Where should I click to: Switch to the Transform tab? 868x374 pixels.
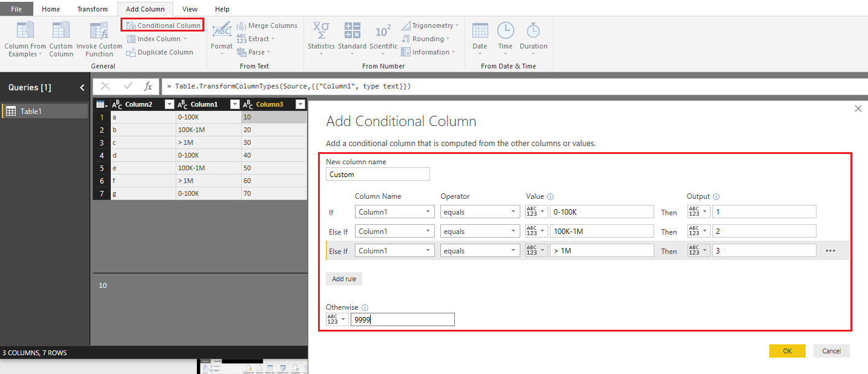92,9
